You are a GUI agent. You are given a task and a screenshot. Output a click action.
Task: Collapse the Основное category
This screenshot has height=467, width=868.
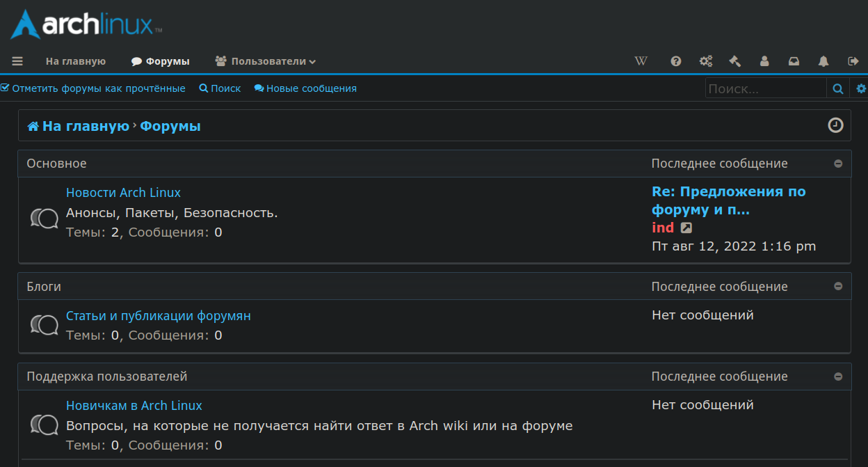[838, 164]
